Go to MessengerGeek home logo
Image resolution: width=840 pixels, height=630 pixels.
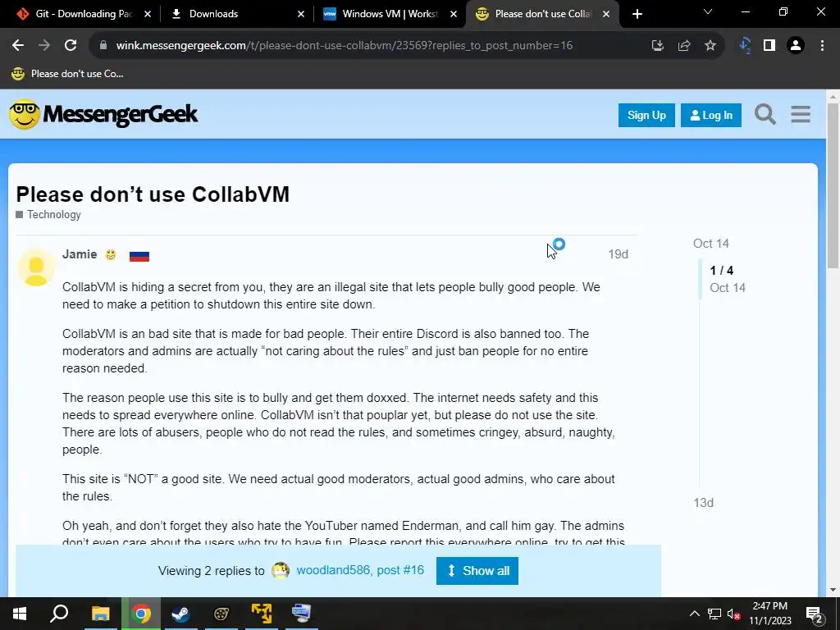pyautogui.click(x=103, y=114)
